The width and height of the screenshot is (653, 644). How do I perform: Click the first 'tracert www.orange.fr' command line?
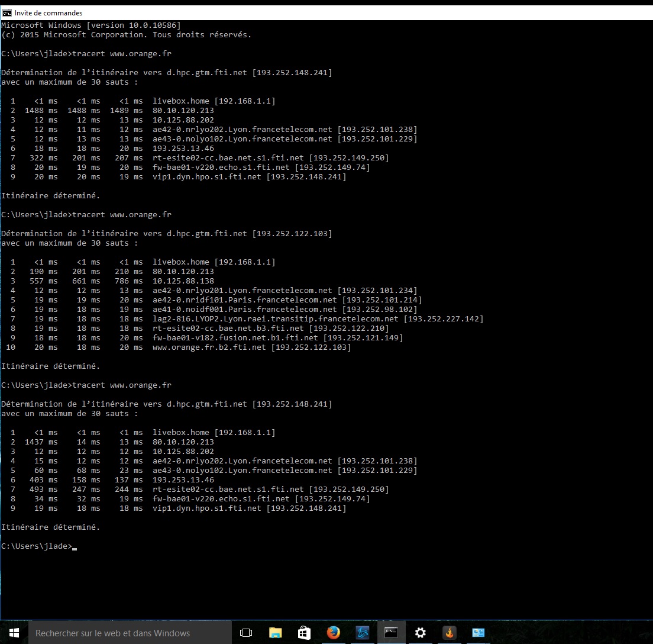(x=86, y=53)
